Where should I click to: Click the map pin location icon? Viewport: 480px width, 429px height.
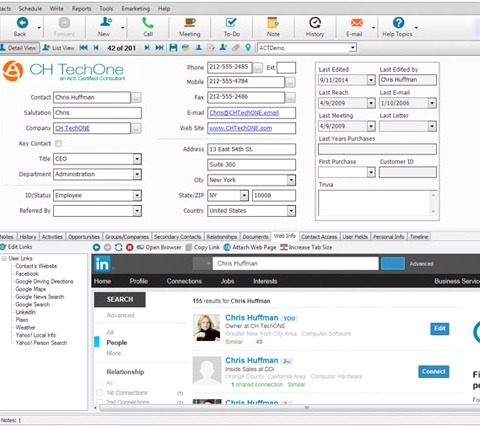pos(248,48)
